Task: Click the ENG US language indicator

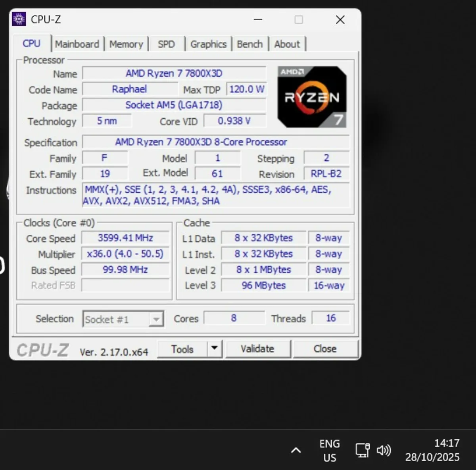Action: [329, 450]
